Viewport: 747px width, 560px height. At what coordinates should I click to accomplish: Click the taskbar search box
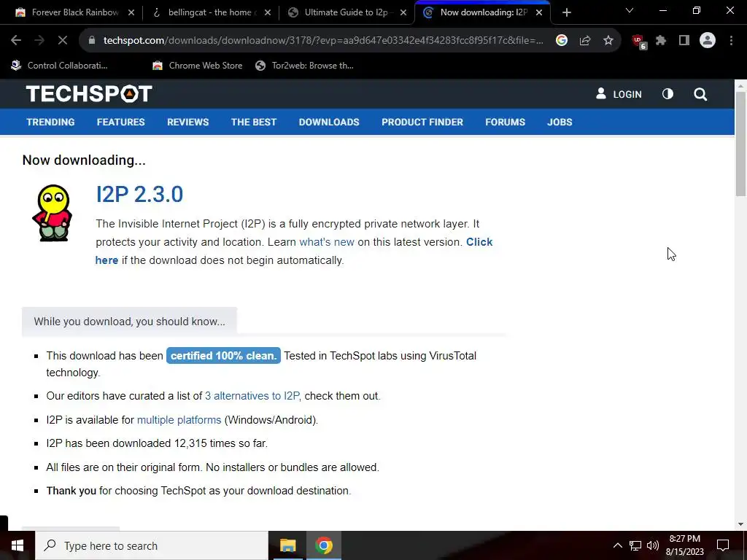[x=152, y=545]
